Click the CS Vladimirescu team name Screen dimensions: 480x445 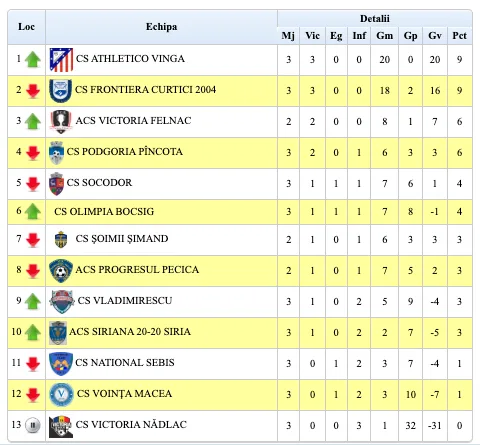(125, 301)
